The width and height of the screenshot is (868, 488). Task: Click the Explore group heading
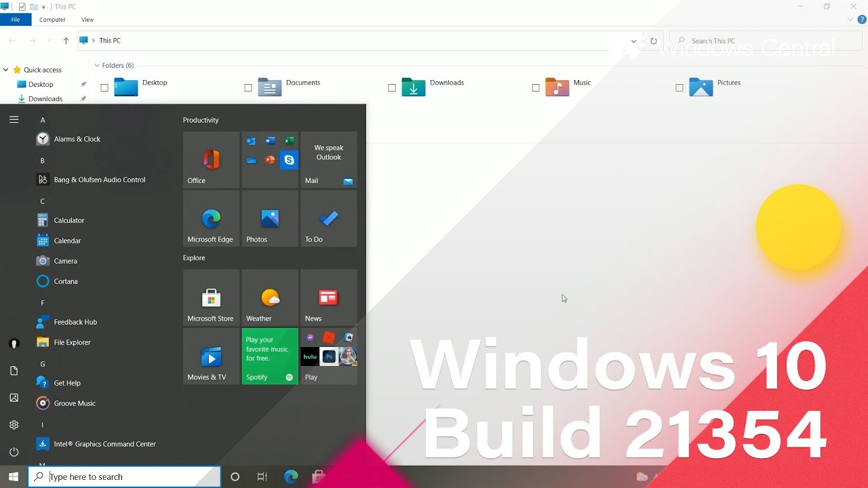[194, 258]
